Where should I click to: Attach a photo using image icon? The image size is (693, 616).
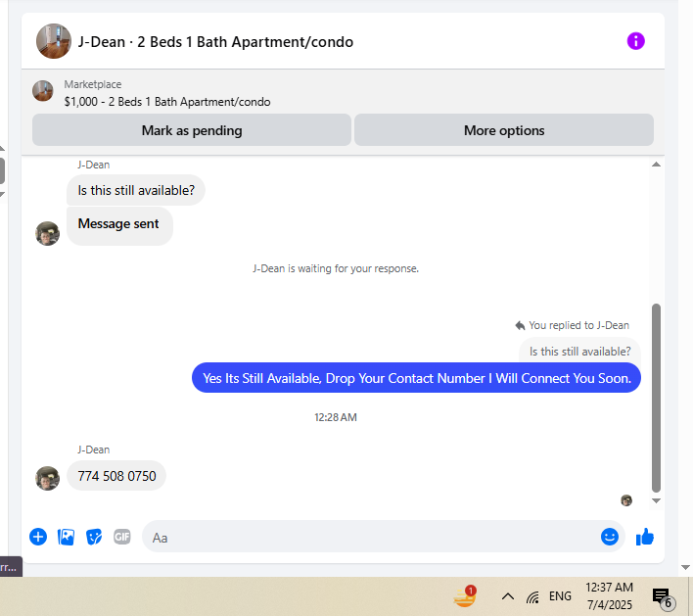(66, 537)
